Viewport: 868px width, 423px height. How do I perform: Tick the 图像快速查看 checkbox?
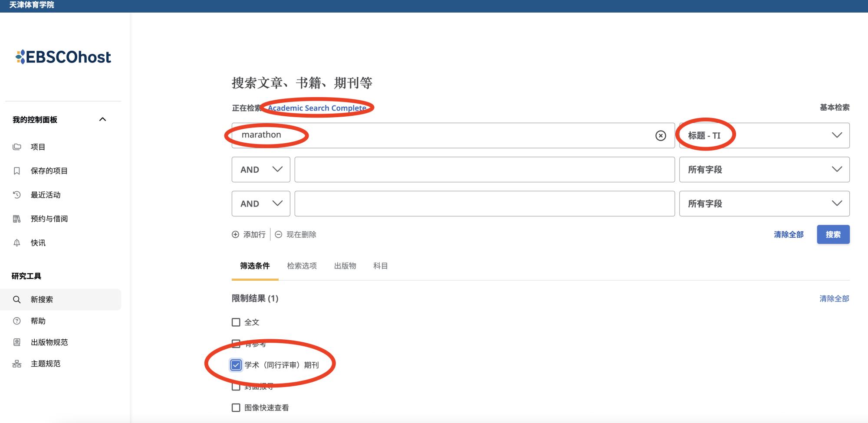236,408
